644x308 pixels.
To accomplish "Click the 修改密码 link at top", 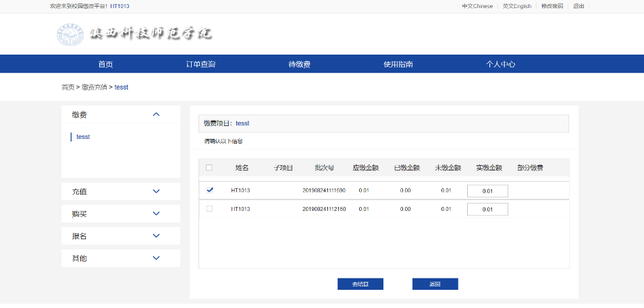I will pyautogui.click(x=552, y=6).
